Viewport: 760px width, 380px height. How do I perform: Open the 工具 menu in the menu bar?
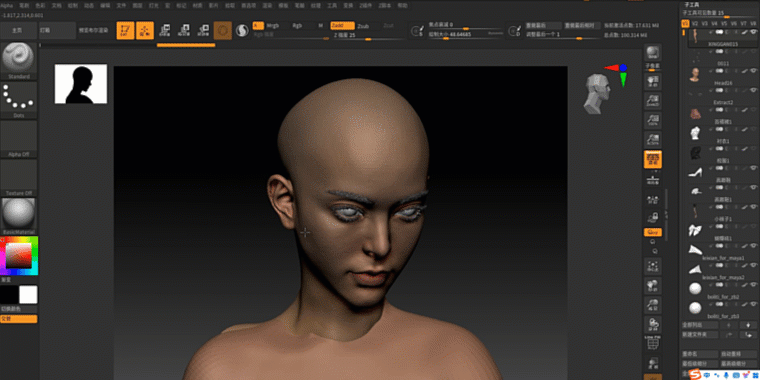pyautogui.click(x=332, y=5)
